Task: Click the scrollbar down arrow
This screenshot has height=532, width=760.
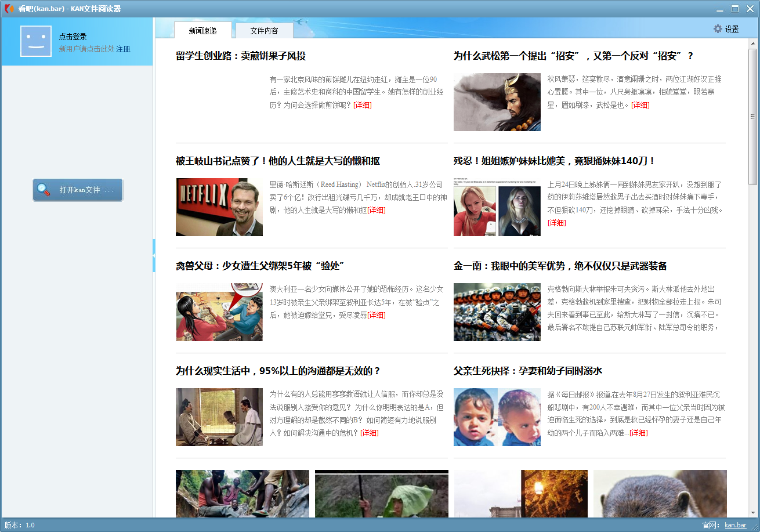Action: (753, 512)
